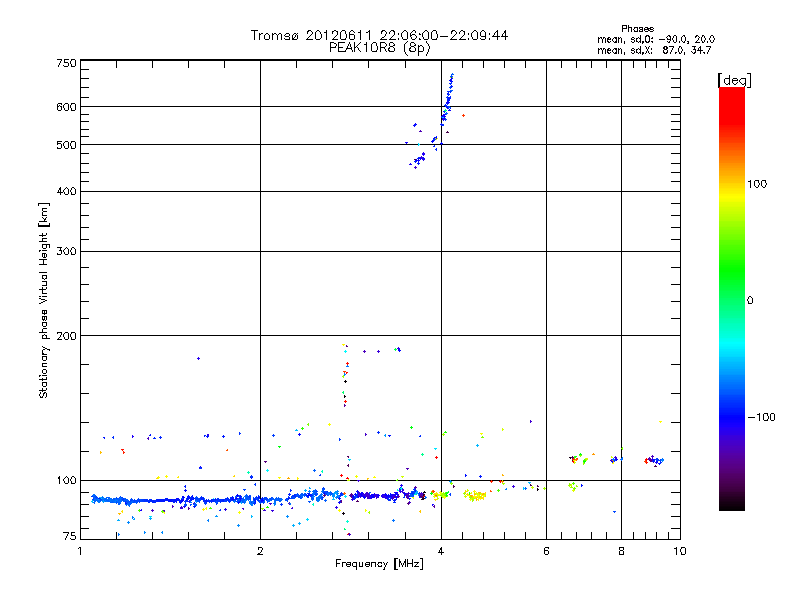The image size is (800, 600).
Task: Click the vertical multicolored echo column near 3 MHz
Action: click(x=345, y=375)
